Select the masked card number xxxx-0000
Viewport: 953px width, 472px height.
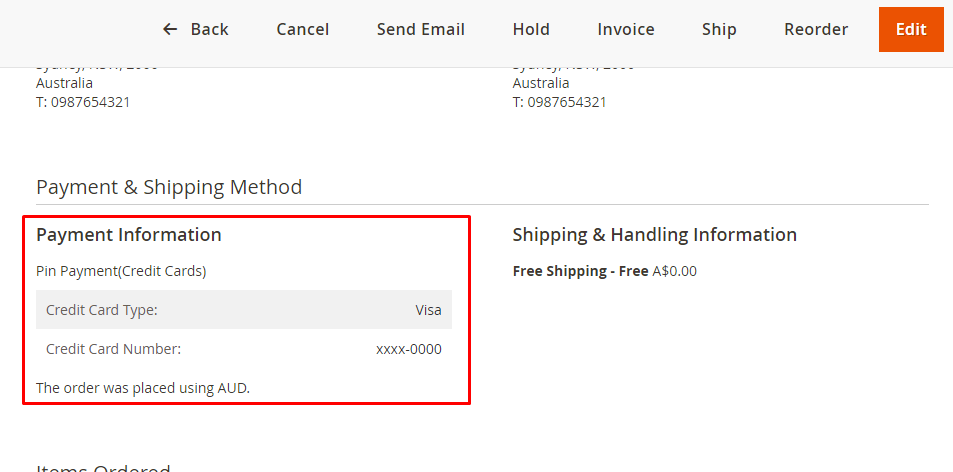pos(408,349)
